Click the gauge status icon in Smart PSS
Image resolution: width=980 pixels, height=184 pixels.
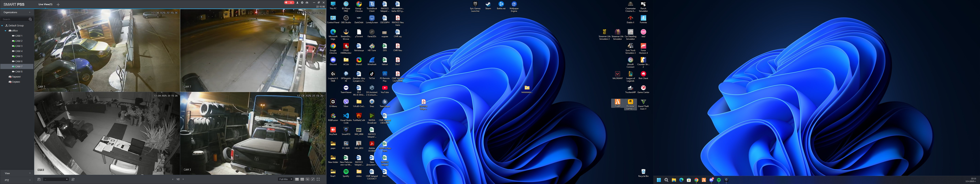coord(307,3)
